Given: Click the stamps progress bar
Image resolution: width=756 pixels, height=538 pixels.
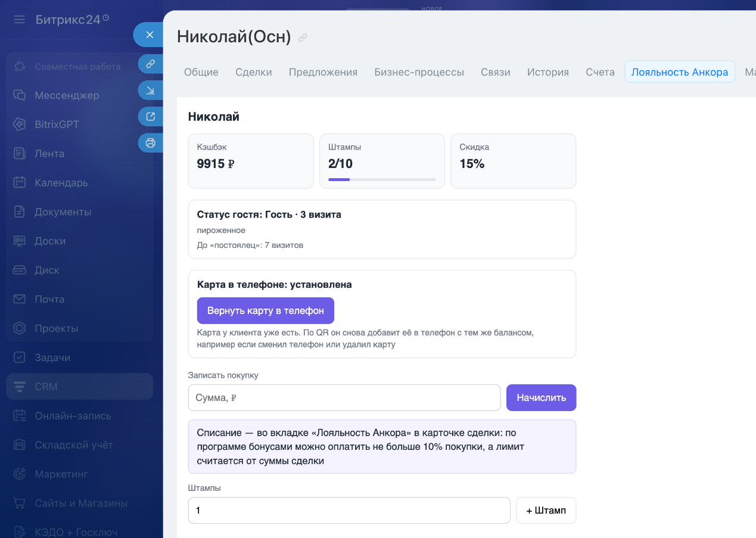Looking at the screenshot, I should [382, 179].
